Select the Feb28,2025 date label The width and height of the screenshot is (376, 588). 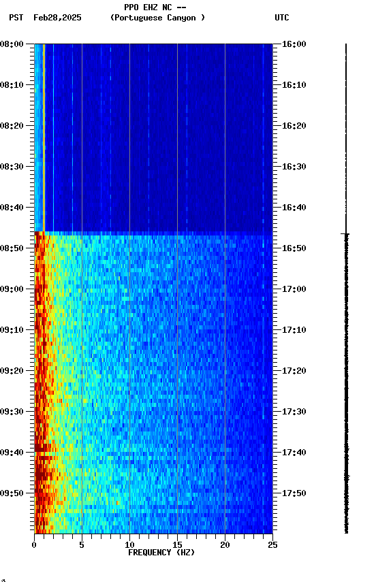pyautogui.click(x=57, y=18)
